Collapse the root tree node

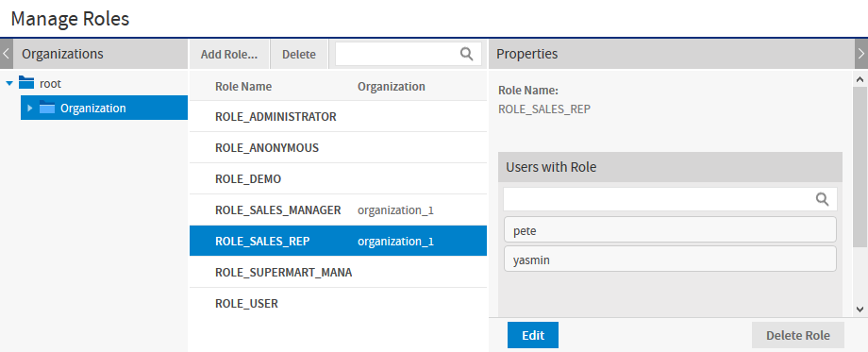(x=9, y=84)
